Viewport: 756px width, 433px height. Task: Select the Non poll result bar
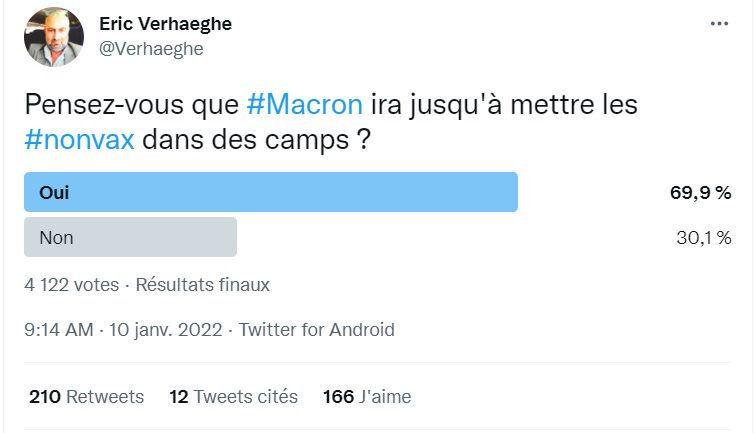130,237
